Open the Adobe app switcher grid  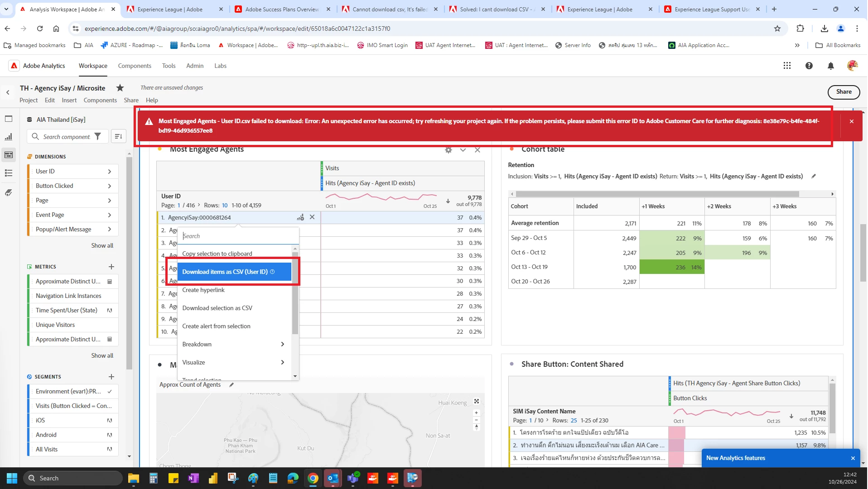pyautogui.click(x=787, y=66)
